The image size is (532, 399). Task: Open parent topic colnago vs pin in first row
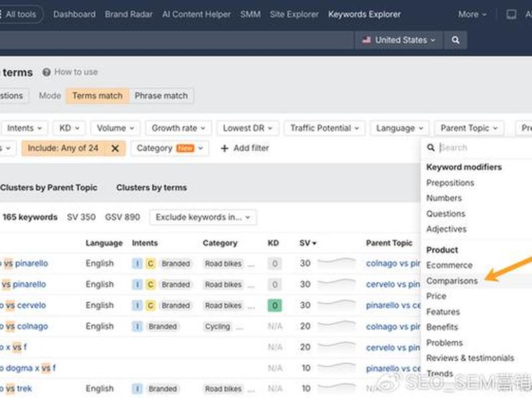click(x=393, y=263)
